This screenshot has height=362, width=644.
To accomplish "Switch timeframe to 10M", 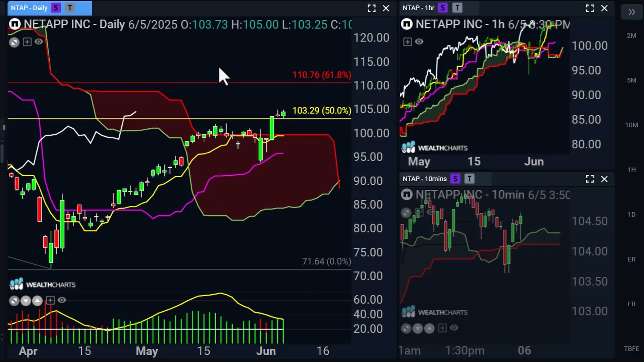I will [x=632, y=125].
